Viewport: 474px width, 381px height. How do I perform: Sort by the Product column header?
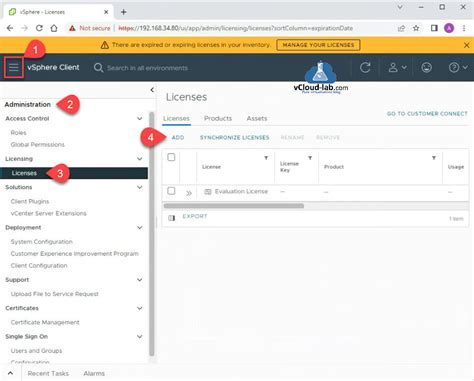[x=334, y=167]
